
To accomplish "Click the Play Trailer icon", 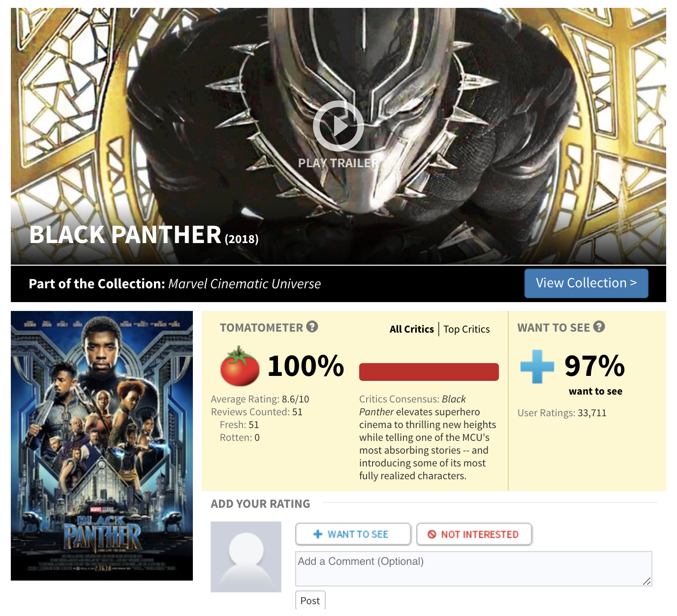I will tap(339, 126).
